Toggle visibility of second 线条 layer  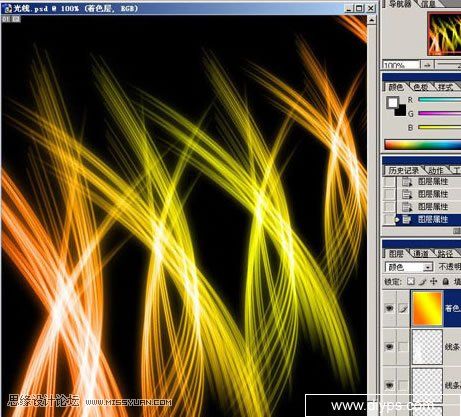[389, 385]
